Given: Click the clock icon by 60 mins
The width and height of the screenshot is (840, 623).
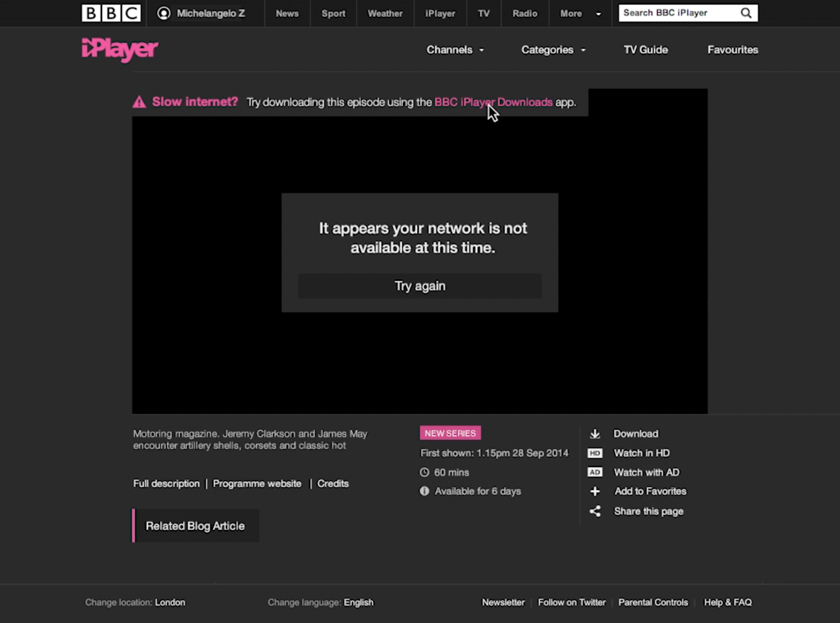Looking at the screenshot, I should [x=424, y=472].
